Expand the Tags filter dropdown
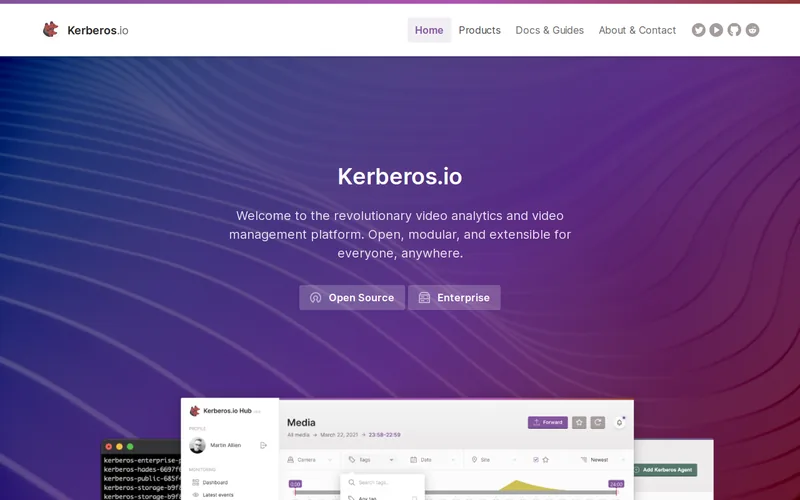Viewport: 800px width, 500px height. point(371,460)
